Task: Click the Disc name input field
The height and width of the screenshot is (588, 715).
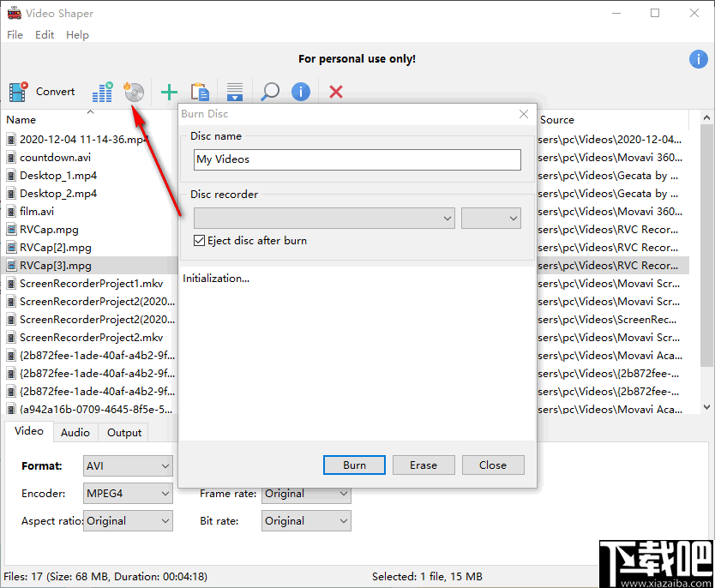Action: [x=357, y=160]
